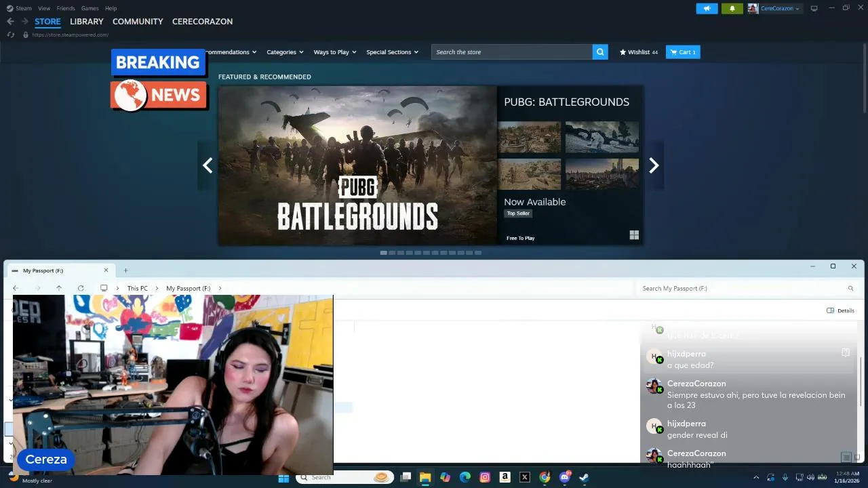Open Instagram taskbar icon

pos(485,477)
